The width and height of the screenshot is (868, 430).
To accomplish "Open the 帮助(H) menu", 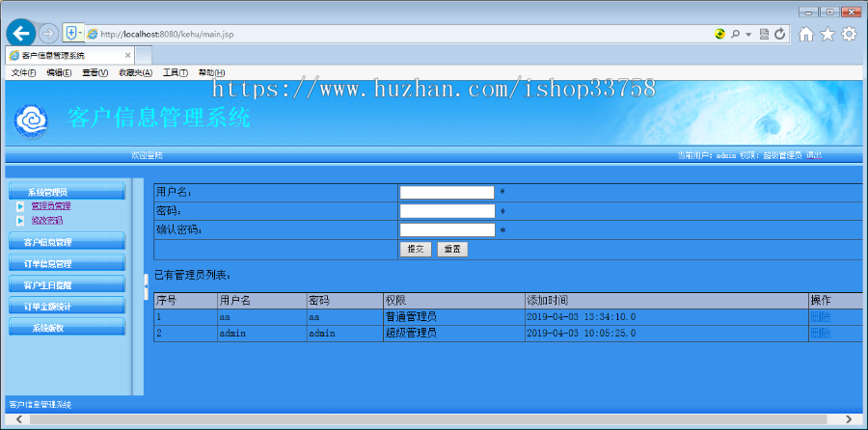I will click(211, 72).
